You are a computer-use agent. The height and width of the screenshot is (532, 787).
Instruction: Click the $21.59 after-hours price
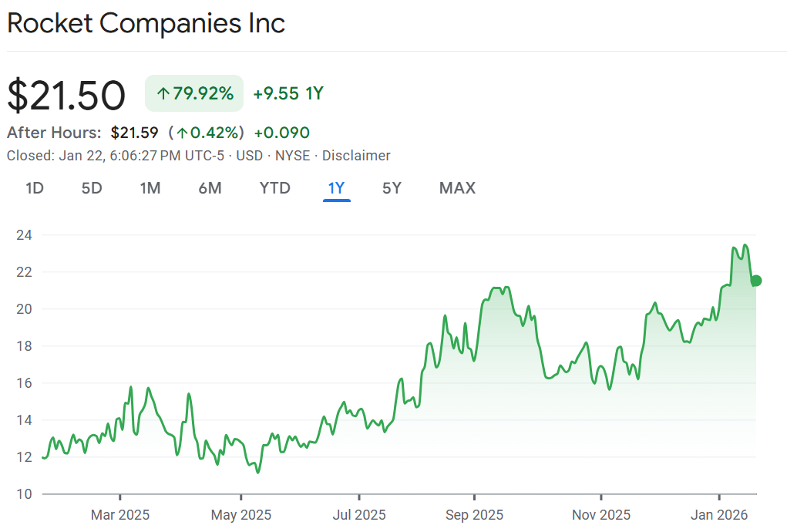(x=134, y=133)
